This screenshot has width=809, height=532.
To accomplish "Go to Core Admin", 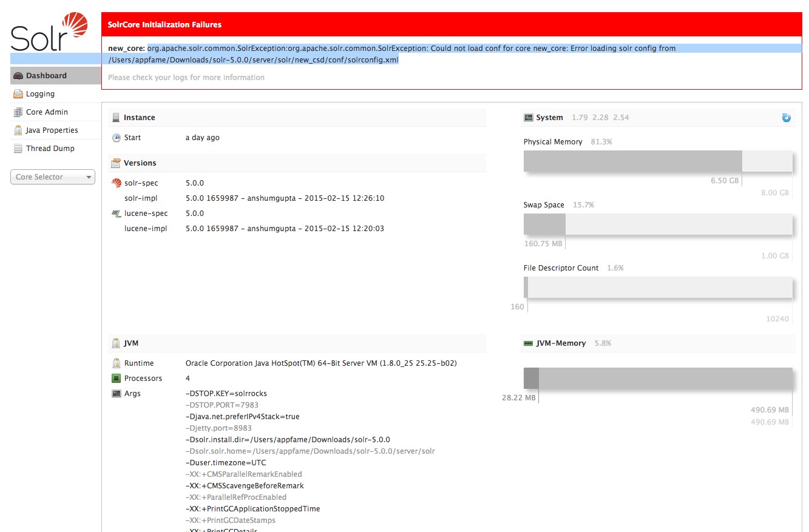I will pyautogui.click(x=56, y=112).
